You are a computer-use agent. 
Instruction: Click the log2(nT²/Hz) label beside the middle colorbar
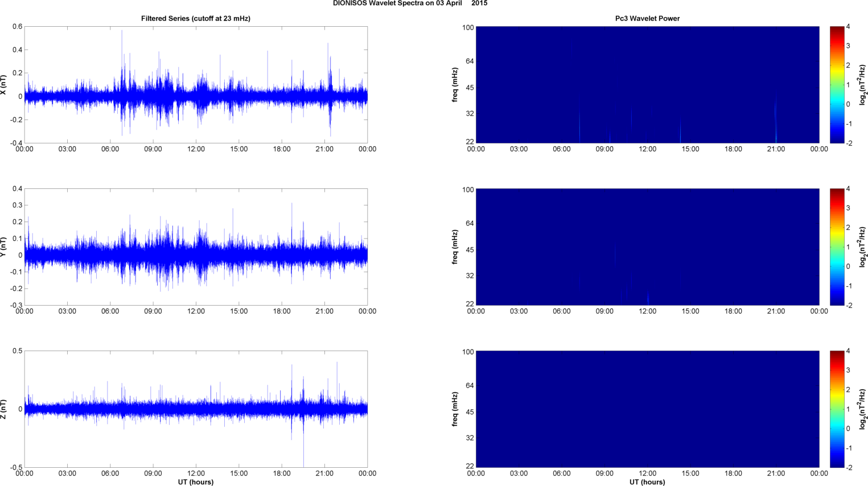point(863,247)
